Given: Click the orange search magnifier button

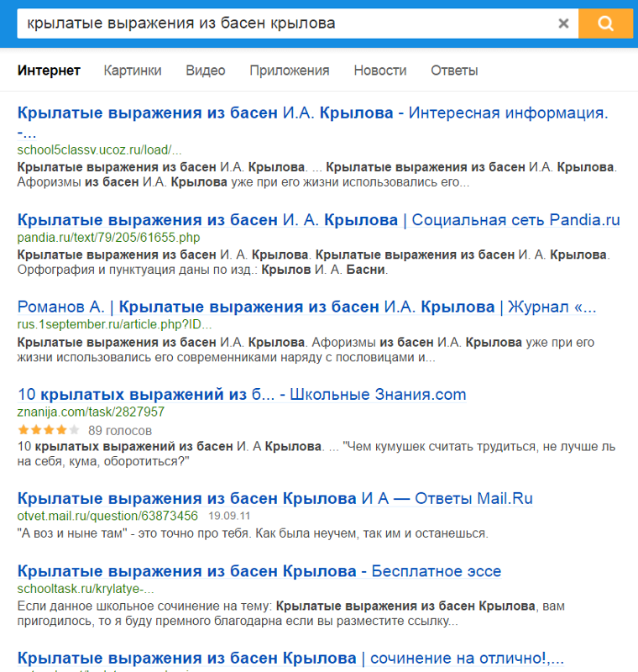Looking at the screenshot, I should click(604, 23).
